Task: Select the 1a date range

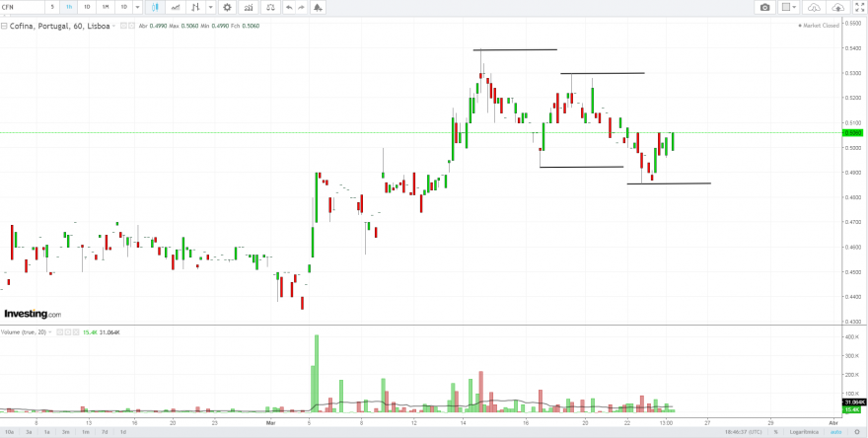Action: 47,432
